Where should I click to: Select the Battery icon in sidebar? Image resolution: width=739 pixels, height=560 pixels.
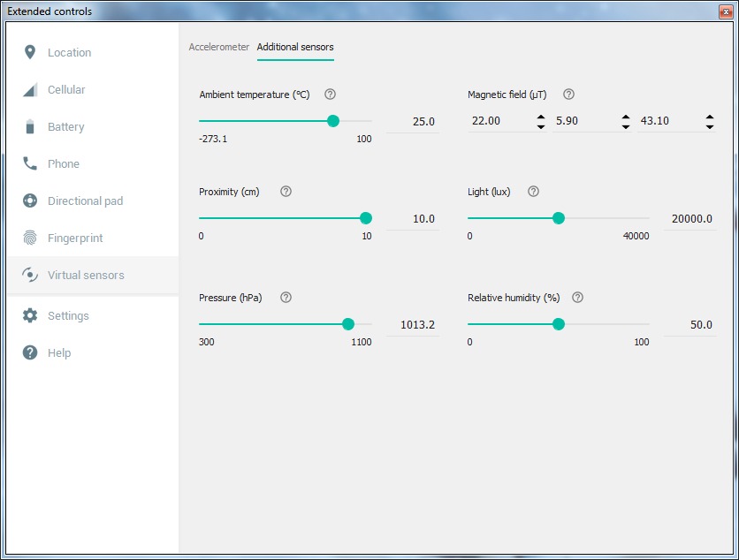tap(30, 127)
